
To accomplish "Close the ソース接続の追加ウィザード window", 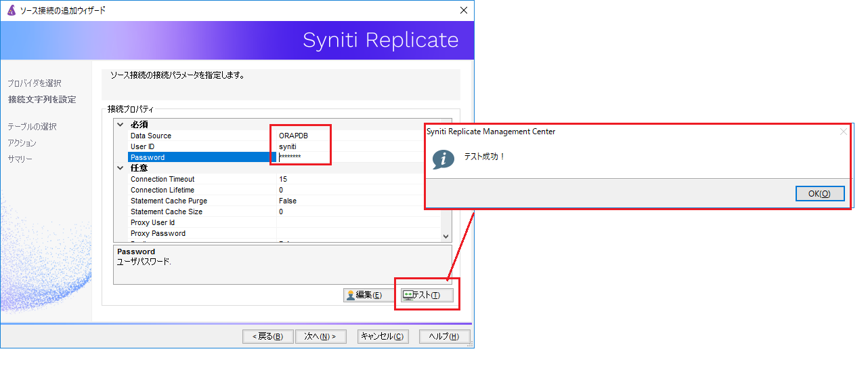I will [463, 10].
